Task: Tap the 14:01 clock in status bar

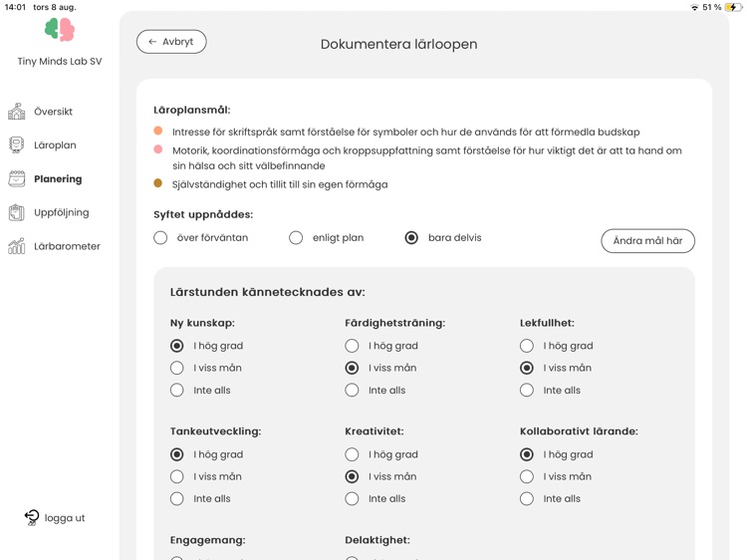Action: [x=15, y=7]
